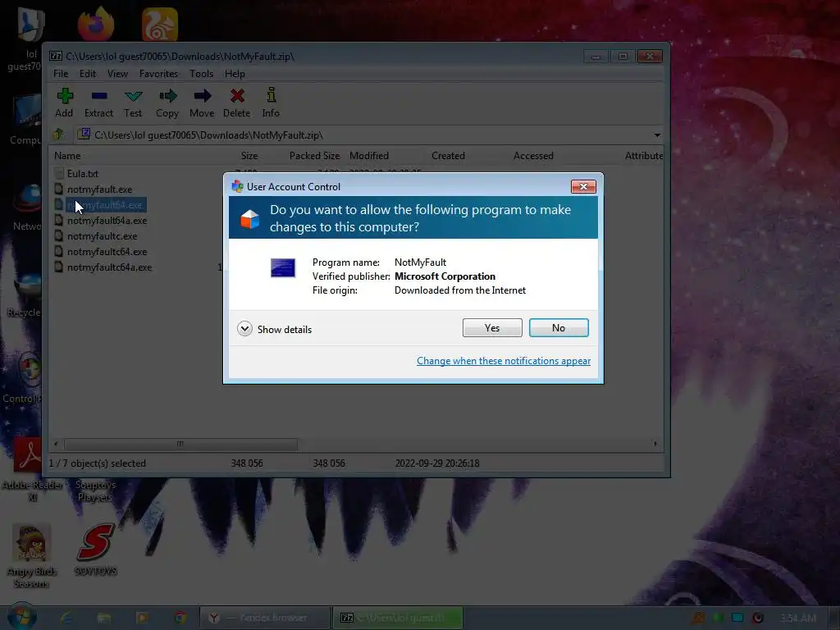Open Change when these notifications appear link
This screenshot has height=630, width=840.
504,361
